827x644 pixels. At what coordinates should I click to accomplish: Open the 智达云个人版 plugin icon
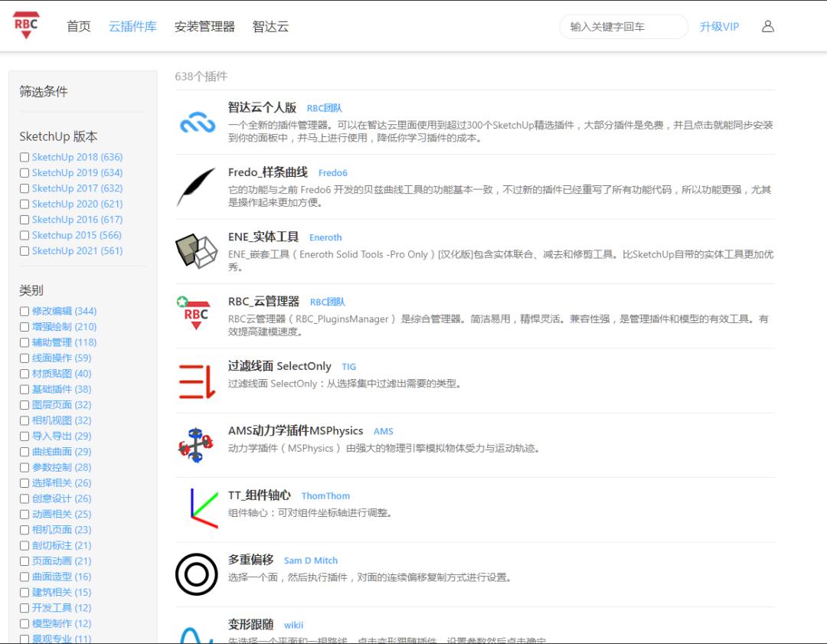pos(197,121)
